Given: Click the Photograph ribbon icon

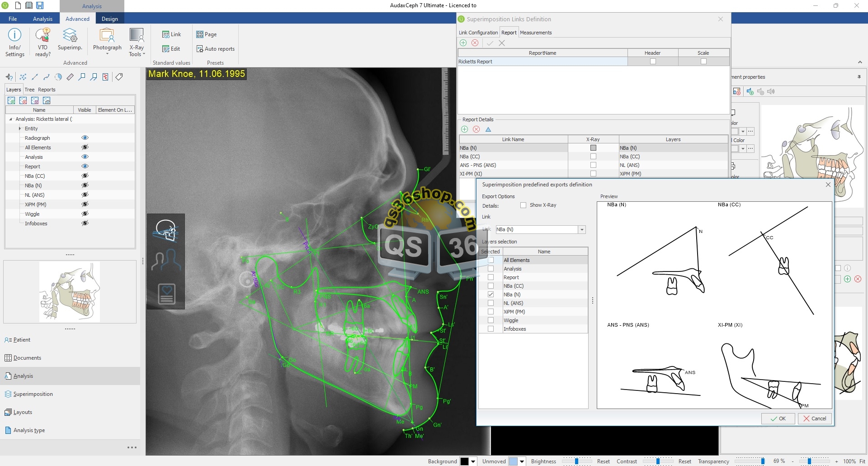Looking at the screenshot, I should pyautogui.click(x=107, y=41).
